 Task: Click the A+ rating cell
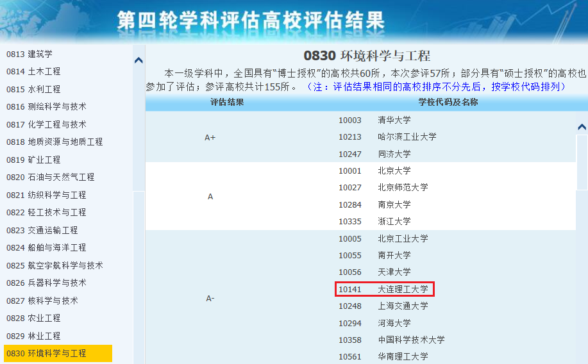[x=210, y=138]
